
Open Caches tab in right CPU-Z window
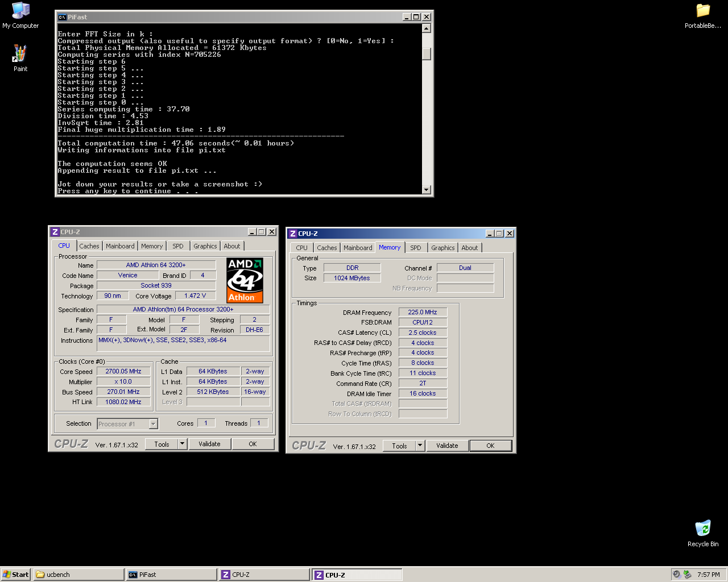(x=327, y=248)
